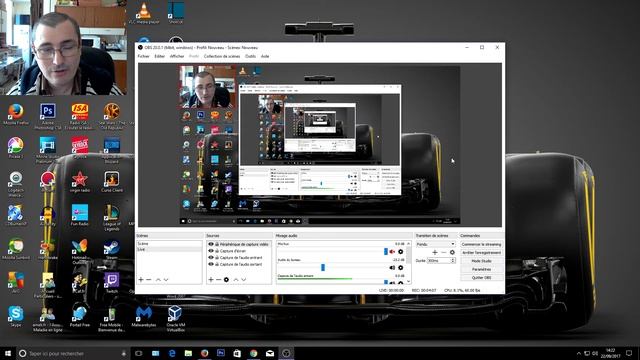This screenshot has width=640, height=360.
Task: Open Adobe Photoshop desktop shortcut
Action: [x=48, y=116]
